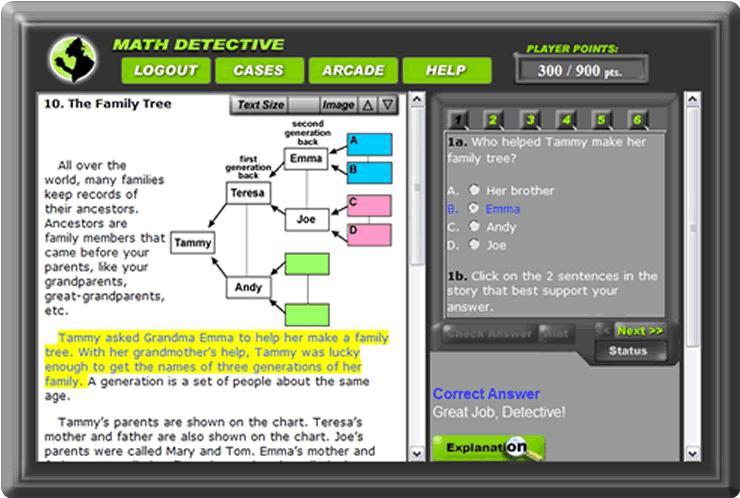The width and height of the screenshot is (740, 498).
Task: Go to previous question with << arrow
Action: click(x=602, y=329)
